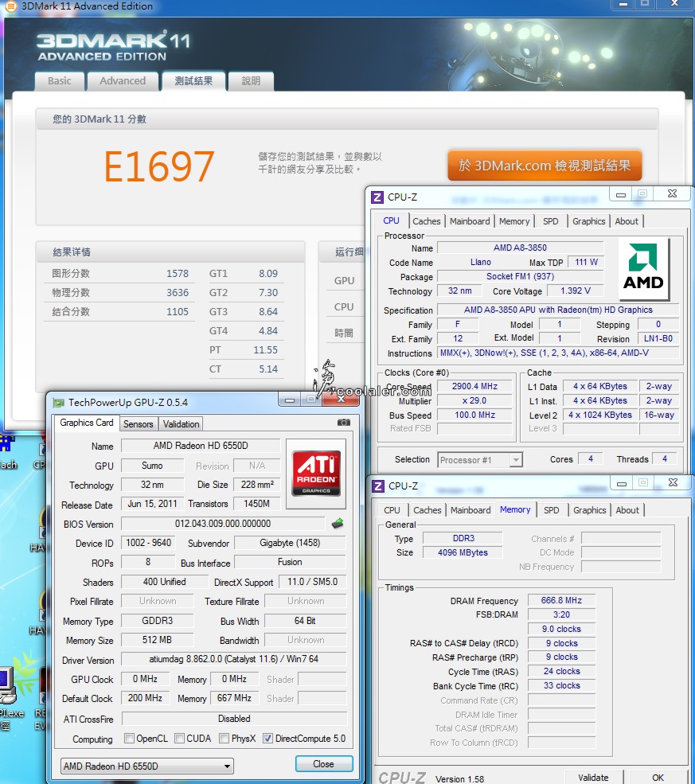Click the Subvendor field Gigabyte (1458)

point(290,543)
